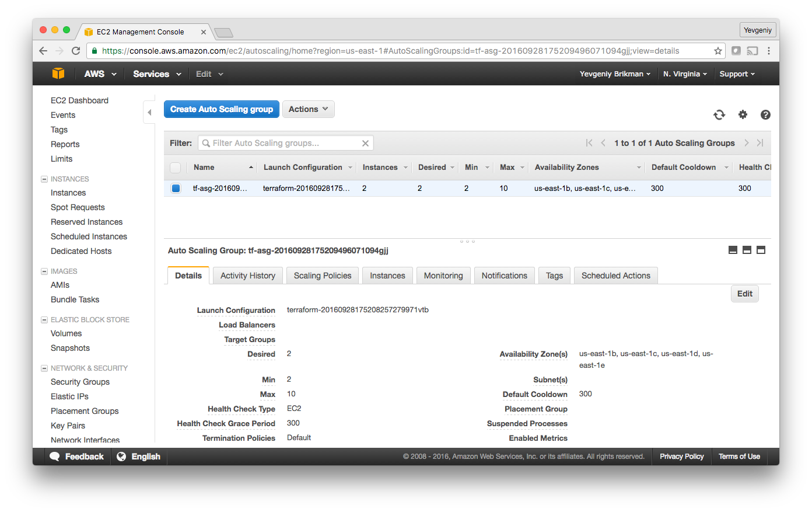Open Terms of Use link in footer
Viewport: 812px width, 512px height.
(739, 457)
